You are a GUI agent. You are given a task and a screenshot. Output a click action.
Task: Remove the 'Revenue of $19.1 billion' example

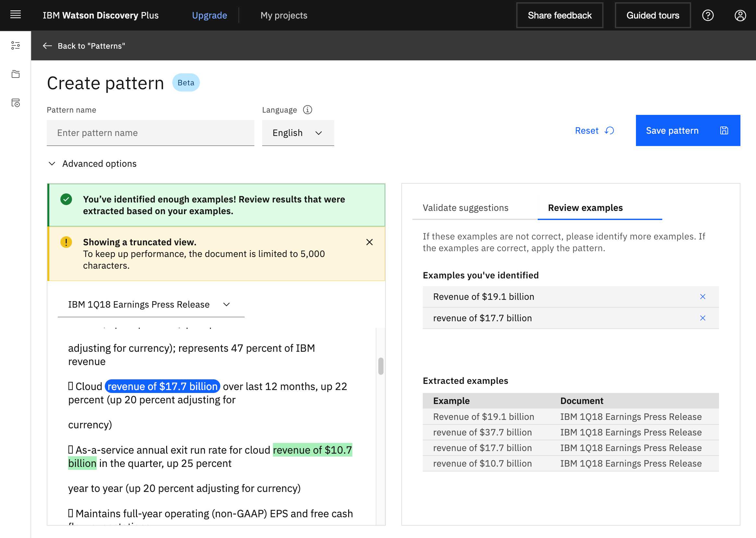point(702,297)
